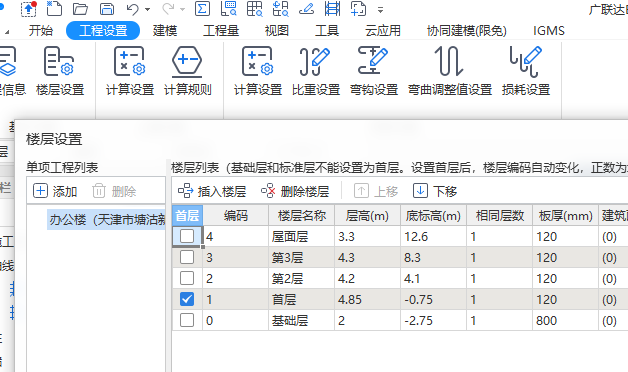
Task: Click 层高 cell 4.3
Action: (367, 257)
